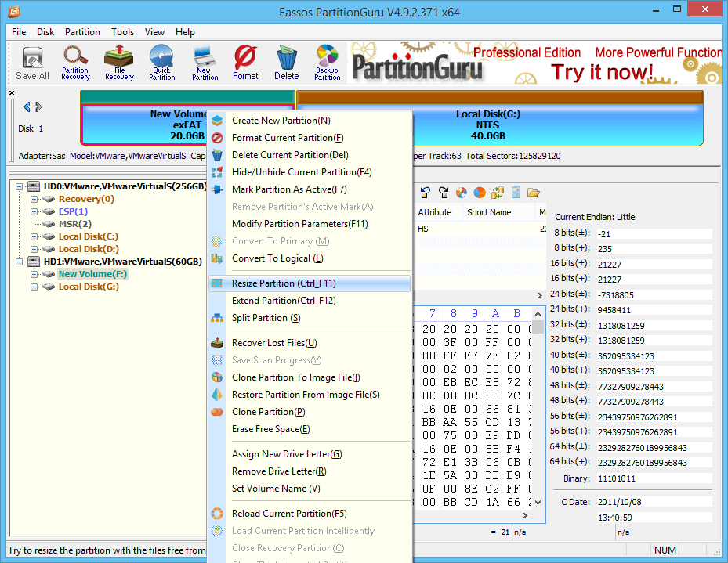Click the New Partition toolbar icon
The width and height of the screenshot is (728, 563).
click(205, 63)
